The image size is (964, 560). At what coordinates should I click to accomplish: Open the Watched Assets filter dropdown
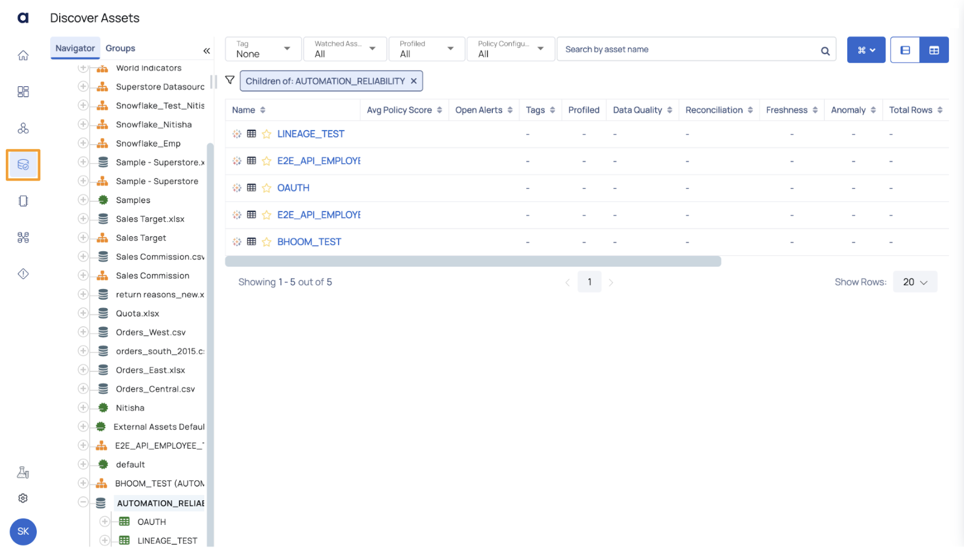point(345,49)
